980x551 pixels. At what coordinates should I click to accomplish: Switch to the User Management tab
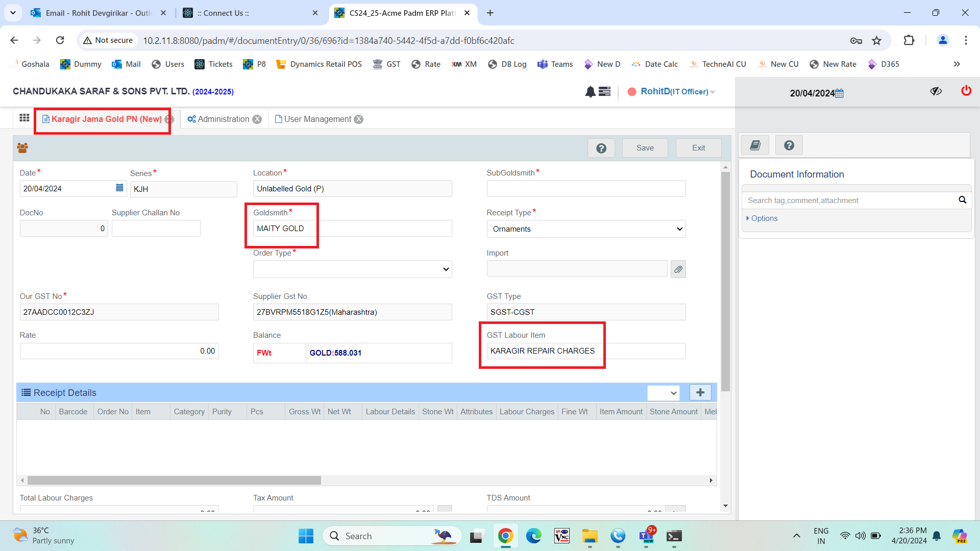[x=313, y=119]
